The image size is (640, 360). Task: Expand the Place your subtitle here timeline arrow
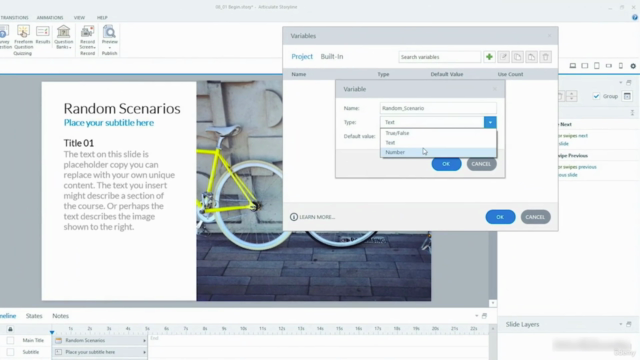pos(144,352)
